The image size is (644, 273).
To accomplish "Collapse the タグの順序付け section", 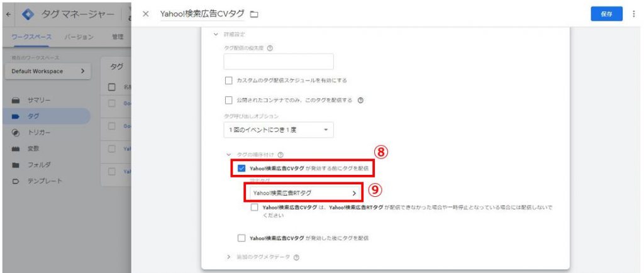I will [x=229, y=155].
